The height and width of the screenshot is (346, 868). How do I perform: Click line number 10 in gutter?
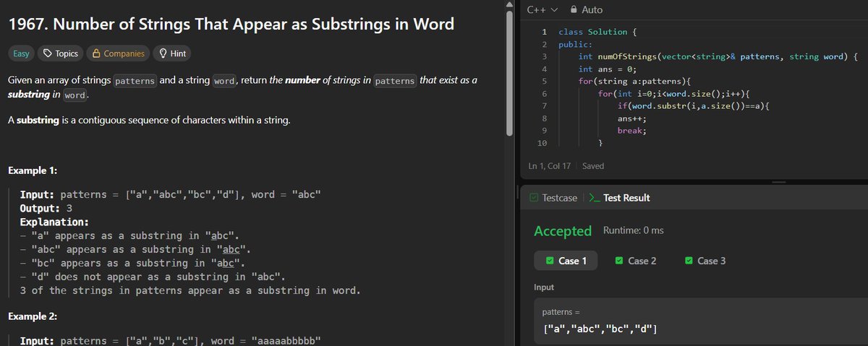point(542,143)
